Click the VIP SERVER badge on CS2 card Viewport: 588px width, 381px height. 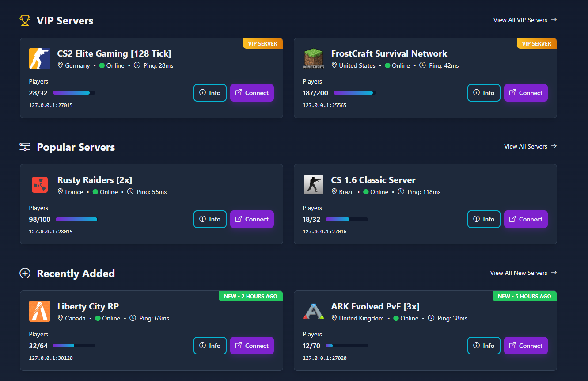[262, 43]
